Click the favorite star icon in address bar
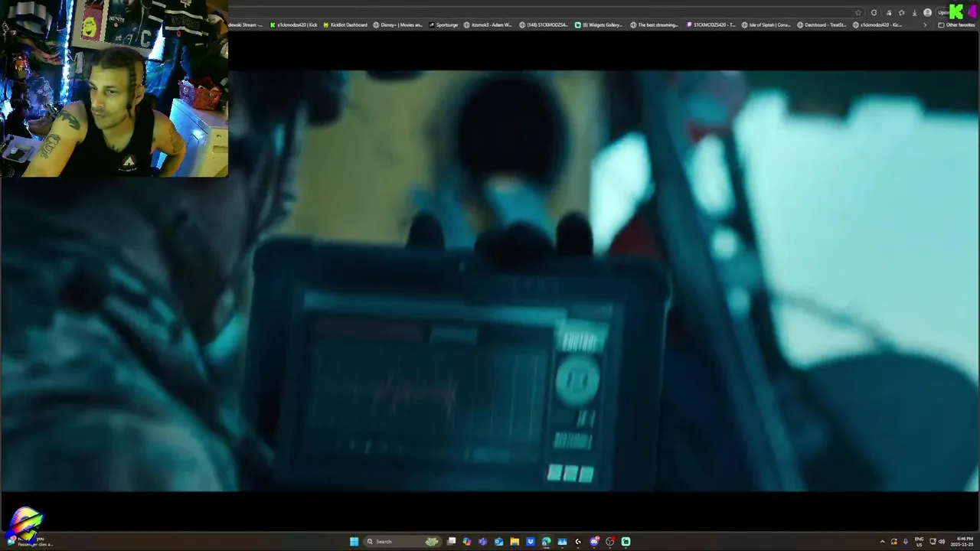Screen dimensions: 980x551 point(858,13)
